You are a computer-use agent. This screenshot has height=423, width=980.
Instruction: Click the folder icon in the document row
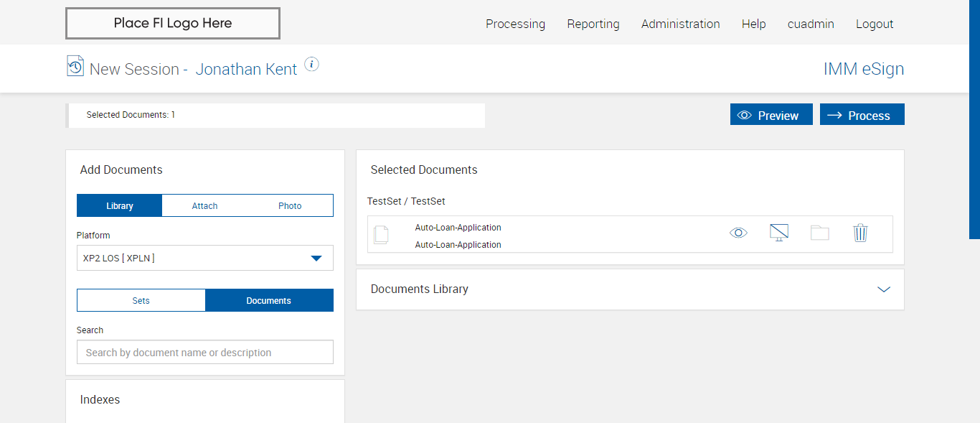820,233
